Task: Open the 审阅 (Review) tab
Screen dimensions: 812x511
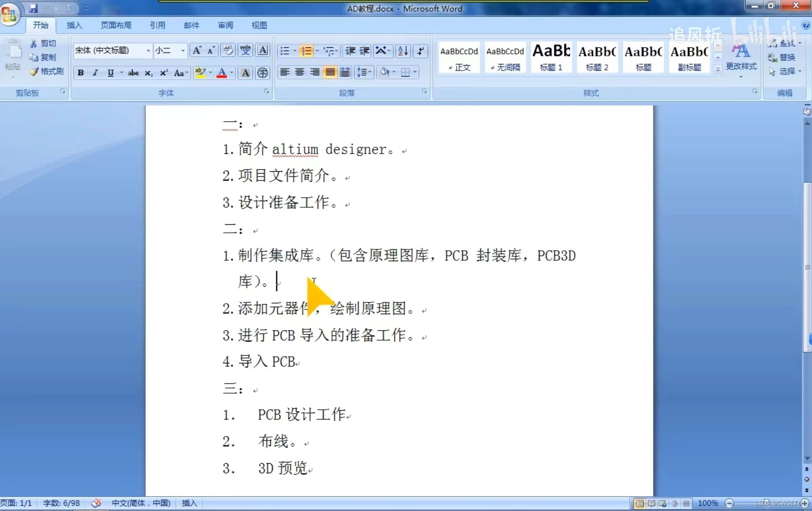Action: 226,25
